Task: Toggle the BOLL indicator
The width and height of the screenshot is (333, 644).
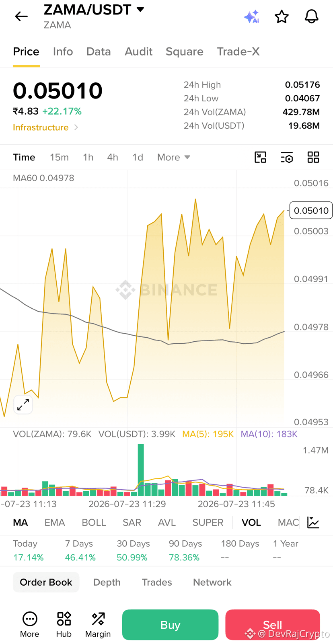Action: [x=94, y=522]
